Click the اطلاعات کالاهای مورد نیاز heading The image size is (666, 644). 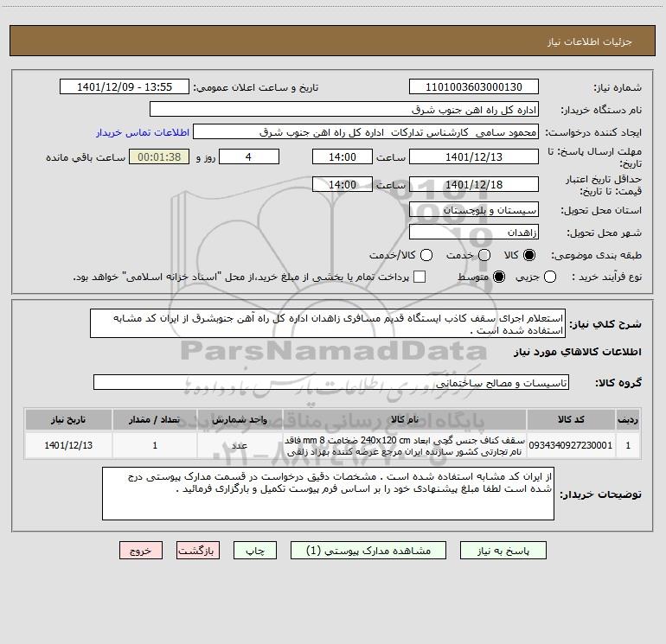coord(577,352)
